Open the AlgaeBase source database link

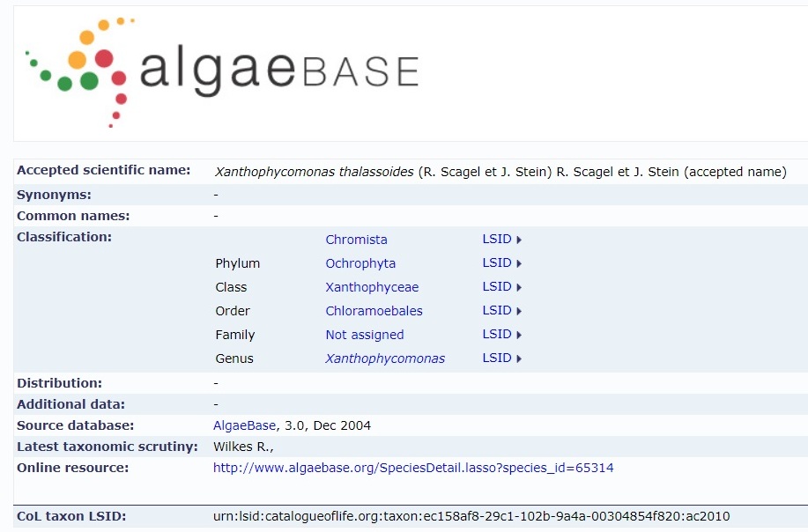point(244,425)
